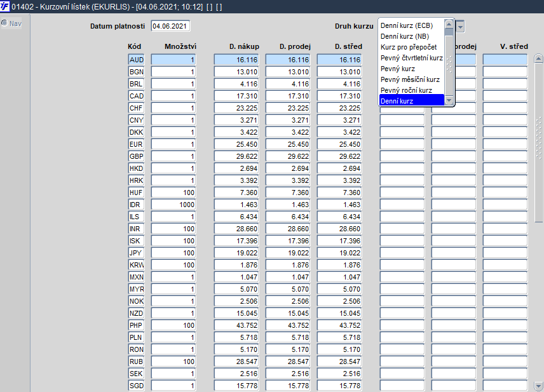544x392 pixels.
Task: Select the Nav radio button
Action: [x=4, y=24]
